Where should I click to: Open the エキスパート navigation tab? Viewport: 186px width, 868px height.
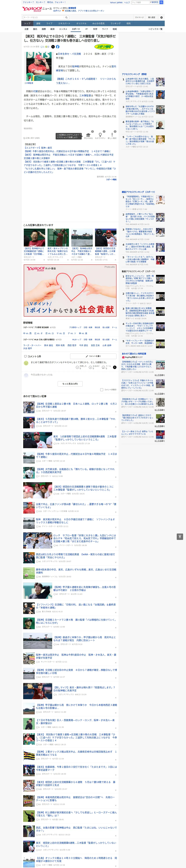coord(64,24)
